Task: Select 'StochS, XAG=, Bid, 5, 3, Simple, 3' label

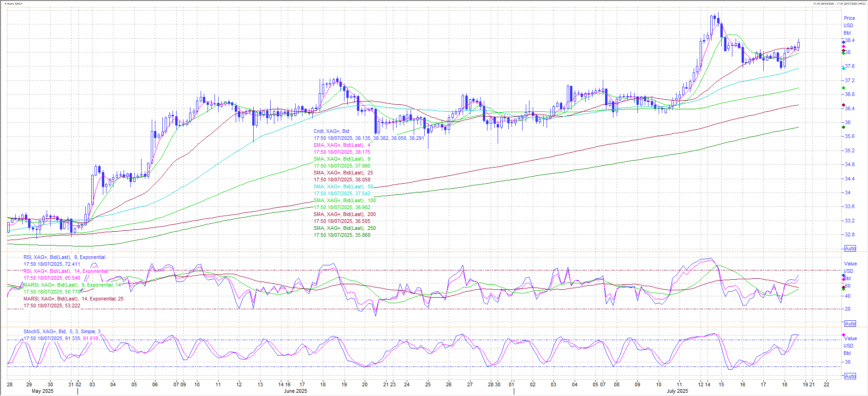Action: tap(62, 331)
